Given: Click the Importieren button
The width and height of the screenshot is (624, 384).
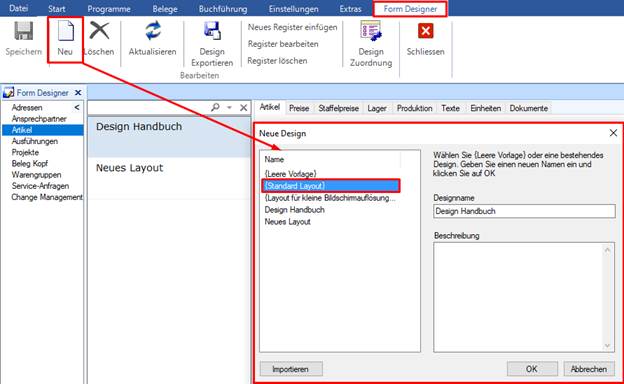Looking at the screenshot, I should pyautogui.click(x=291, y=369).
